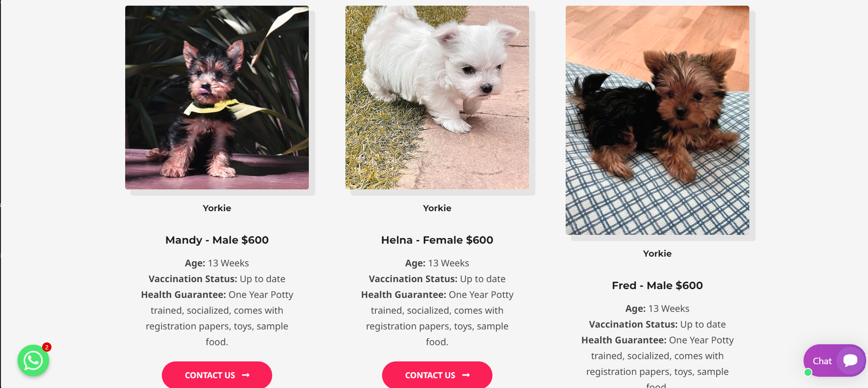868x388 pixels.
Task: View Mandy's puppy photo
Action: [x=217, y=98]
